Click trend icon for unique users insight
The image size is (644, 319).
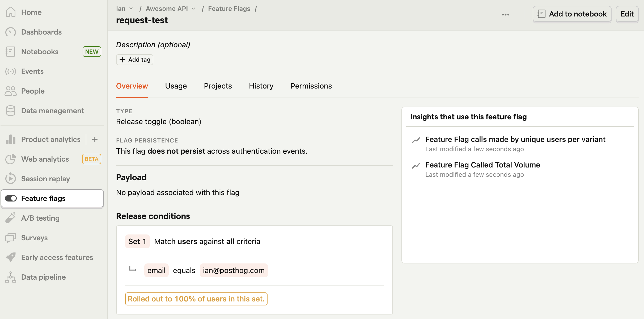click(416, 140)
